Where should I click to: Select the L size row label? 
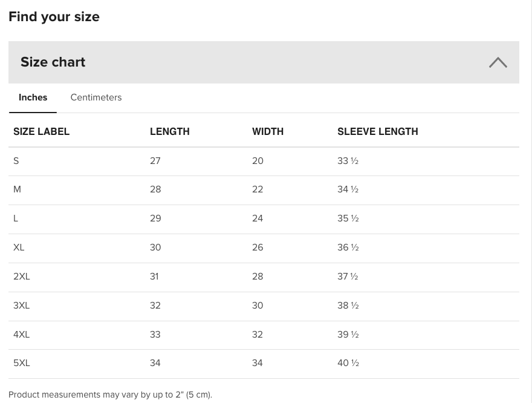[16, 218]
